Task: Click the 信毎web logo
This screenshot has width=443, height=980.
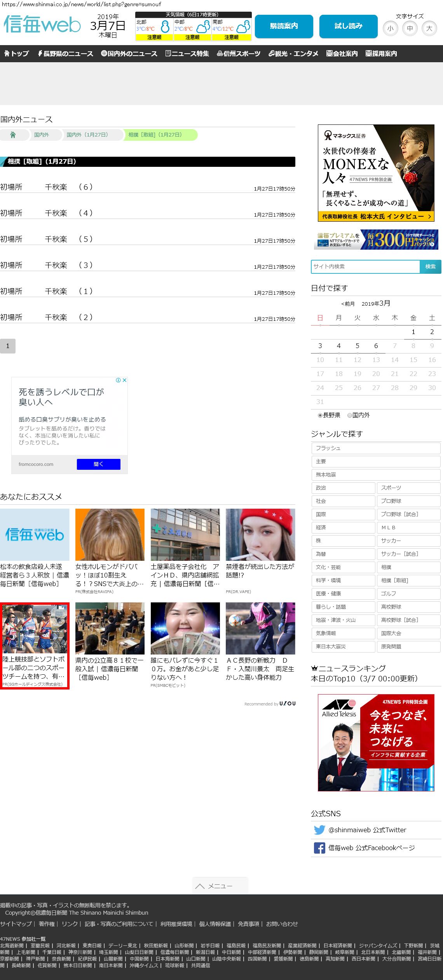Action: tap(42, 24)
